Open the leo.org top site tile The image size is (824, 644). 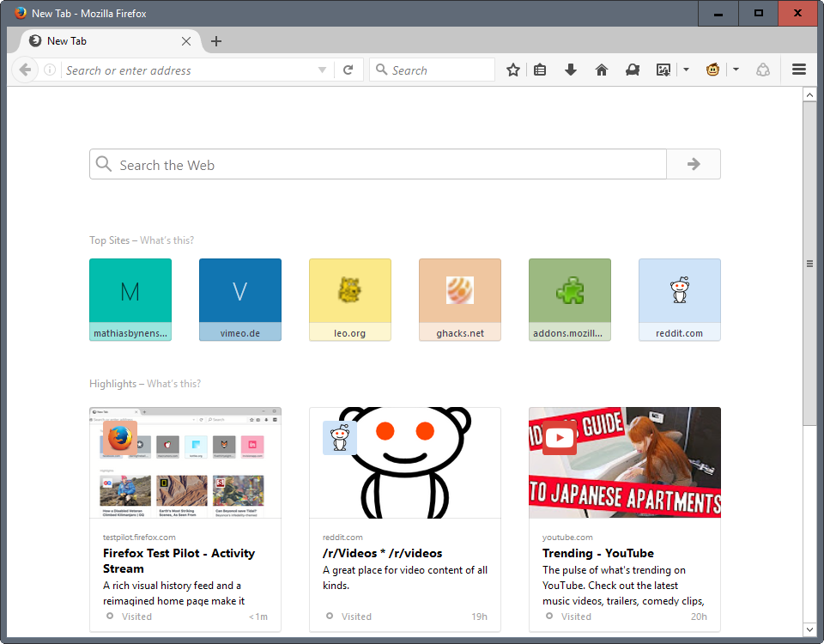350,300
